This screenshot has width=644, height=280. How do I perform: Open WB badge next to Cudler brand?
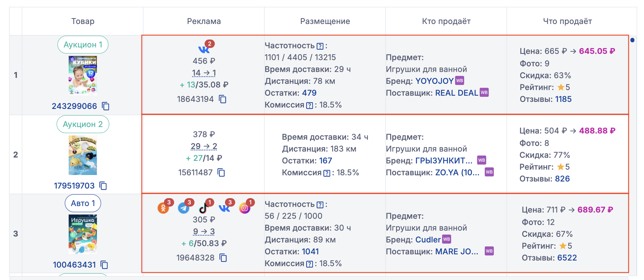click(447, 239)
